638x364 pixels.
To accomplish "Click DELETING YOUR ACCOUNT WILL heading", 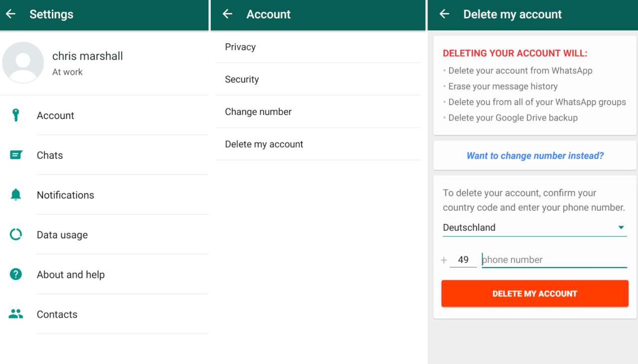I will (515, 53).
